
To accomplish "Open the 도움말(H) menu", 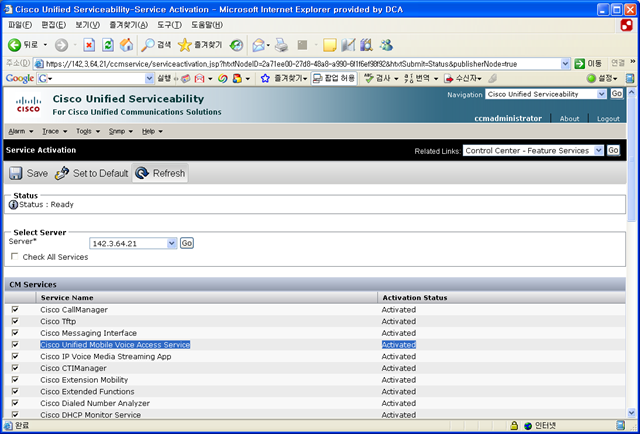I will [x=207, y=25].
